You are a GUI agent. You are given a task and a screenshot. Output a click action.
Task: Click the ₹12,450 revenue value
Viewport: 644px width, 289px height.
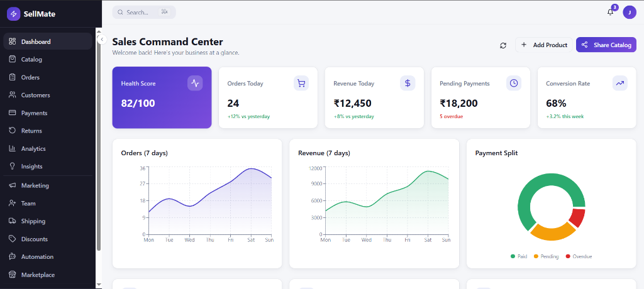[352, 104]
